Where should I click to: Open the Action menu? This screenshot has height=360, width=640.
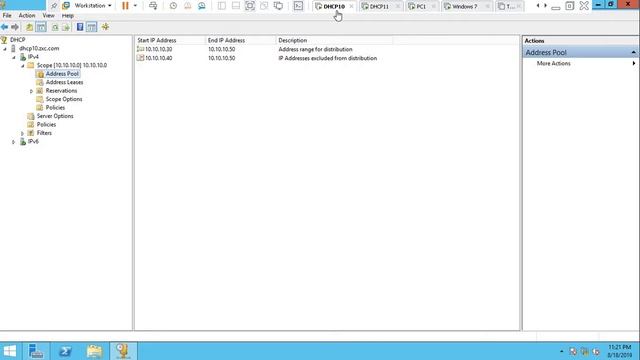point(27,16)
